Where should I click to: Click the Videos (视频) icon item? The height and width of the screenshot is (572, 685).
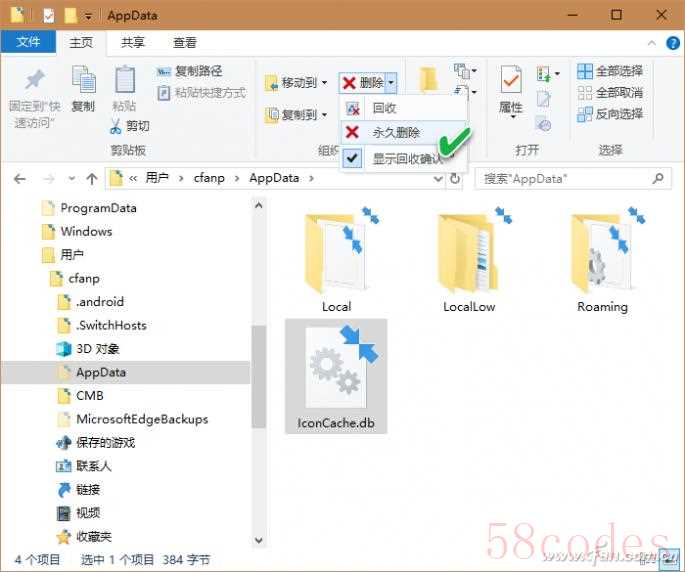[79, 513]
